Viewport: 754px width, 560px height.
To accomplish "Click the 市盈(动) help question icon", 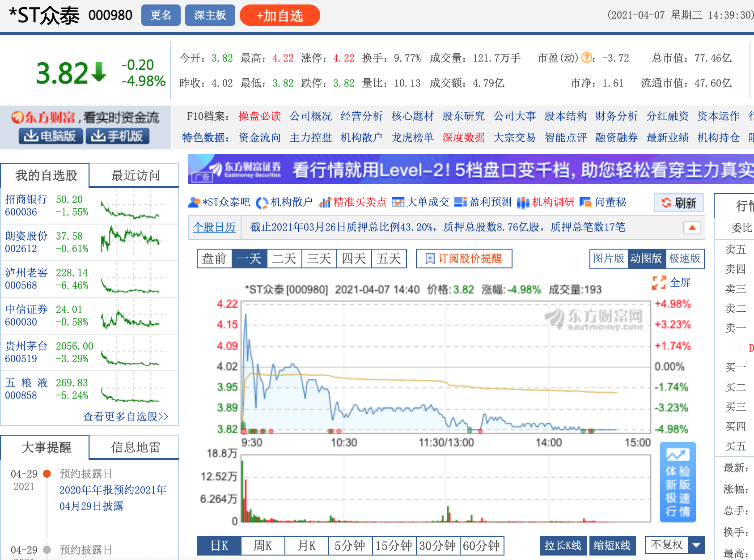I will coord(587,58).
